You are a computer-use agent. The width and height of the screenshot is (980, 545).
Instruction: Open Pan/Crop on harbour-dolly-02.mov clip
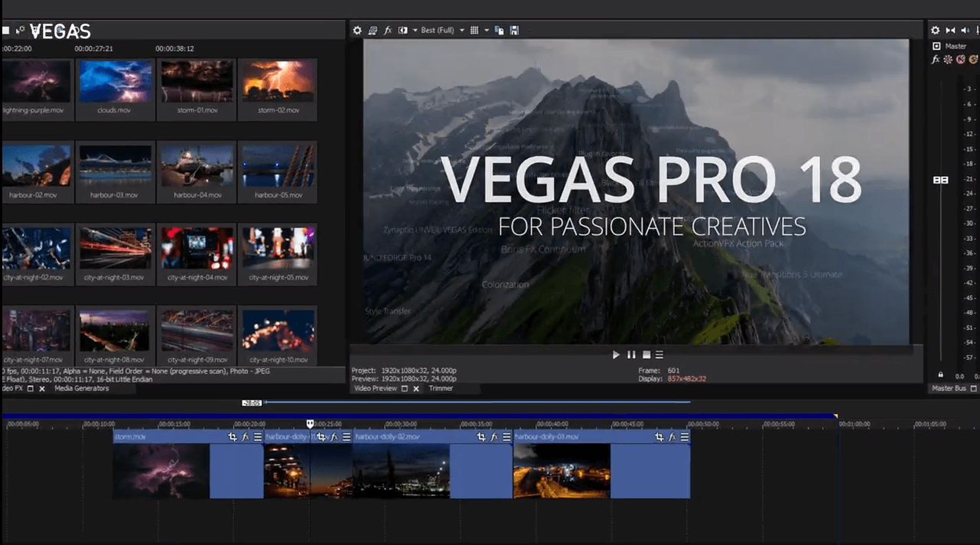(481, 437)
